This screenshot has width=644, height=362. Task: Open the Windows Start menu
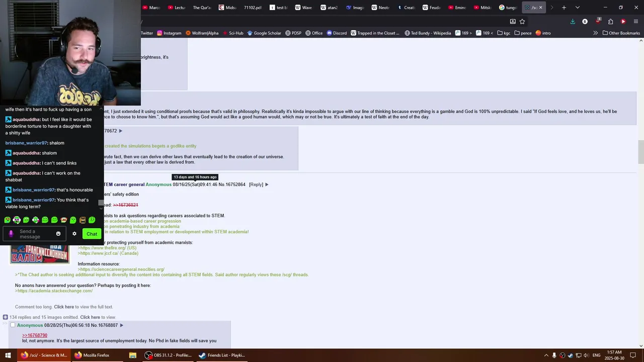click(8, 355)
